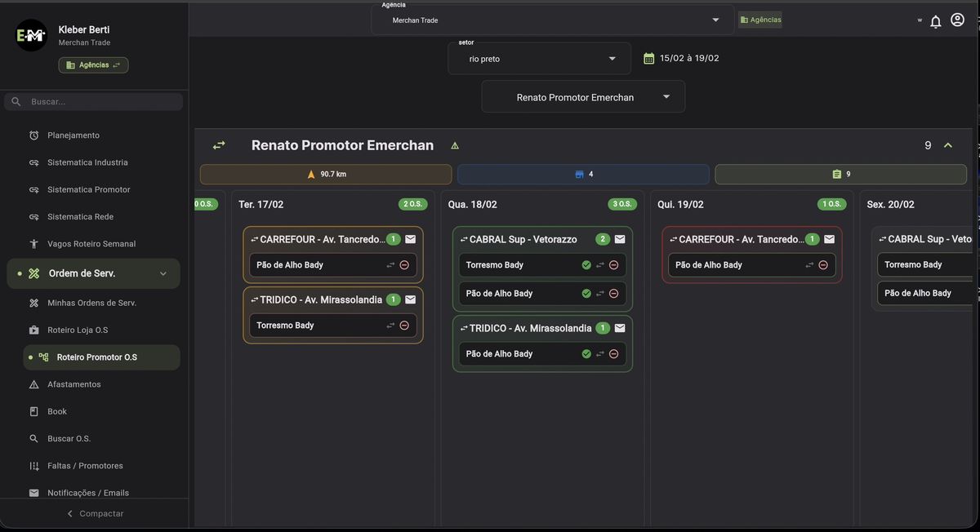The height and width of the screenshot is (532, 980).
Task: Toggle green check on Wednesday's Torresmo Bady
Action: click(586, 265)
